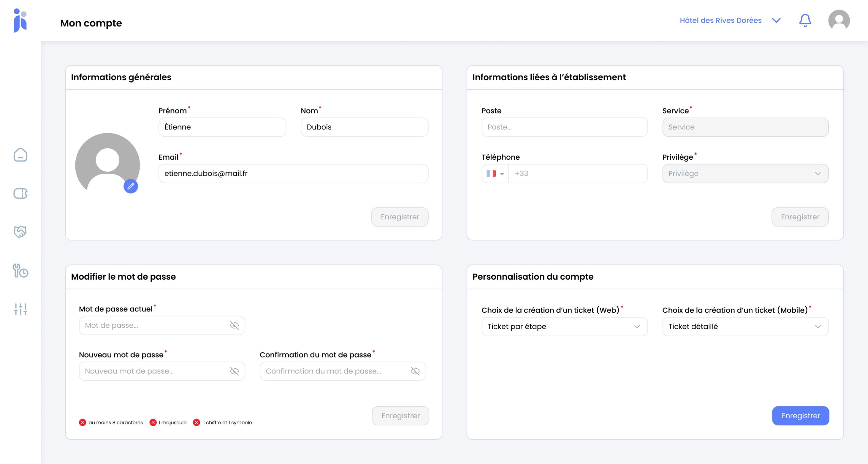Open the home icon in sidebar

tap(20, 155)
